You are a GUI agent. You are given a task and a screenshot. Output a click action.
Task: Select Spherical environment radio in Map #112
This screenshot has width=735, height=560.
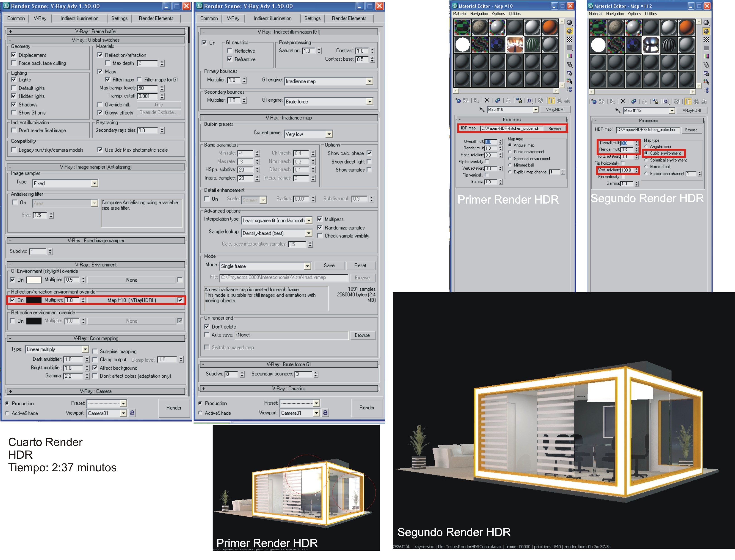pyautogui.click(x=646, y=160)
